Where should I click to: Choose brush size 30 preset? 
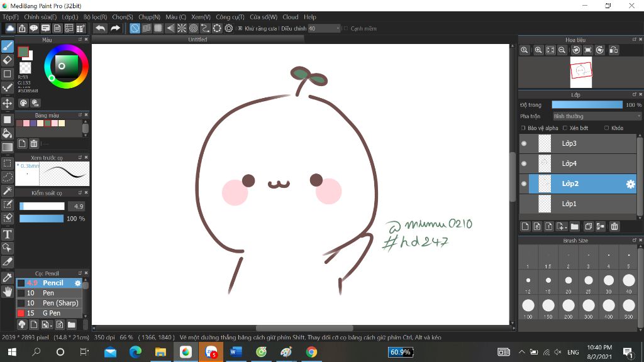(609, 283)
